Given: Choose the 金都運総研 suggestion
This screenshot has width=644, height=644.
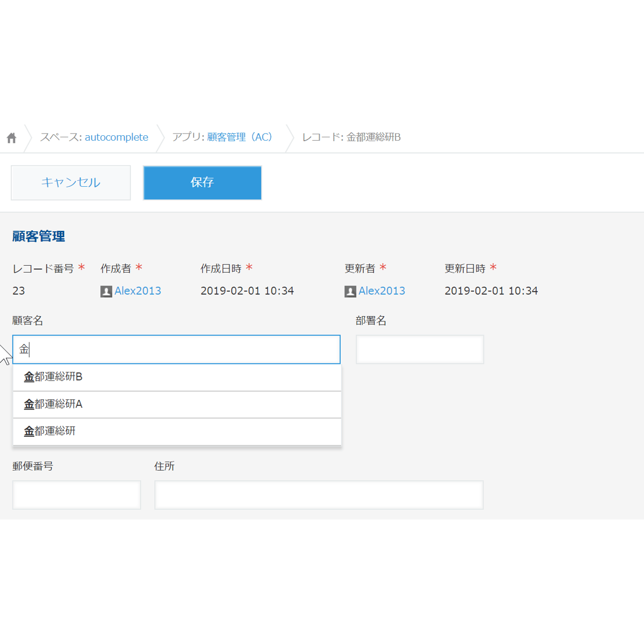Looking at the screenshot, I should tap(177, 431).
